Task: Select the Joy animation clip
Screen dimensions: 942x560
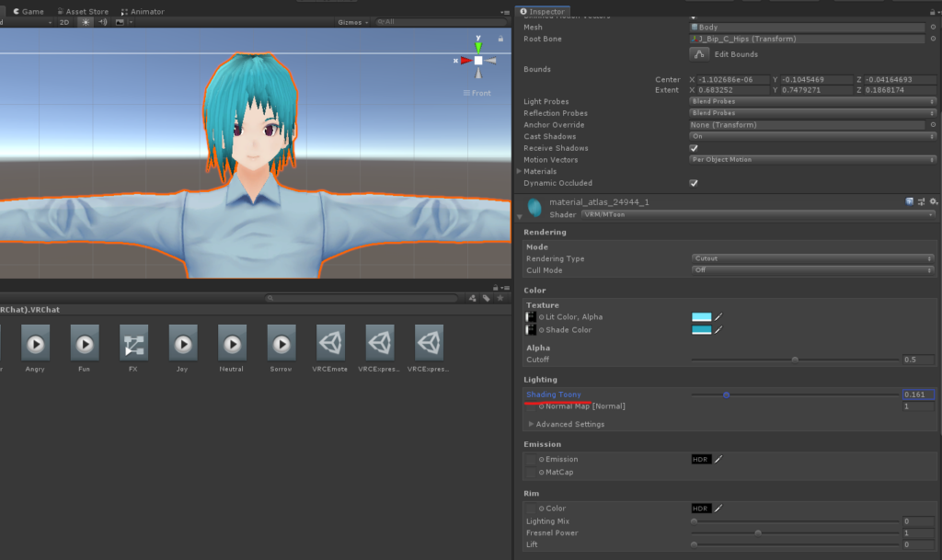Action: point(183,343)
